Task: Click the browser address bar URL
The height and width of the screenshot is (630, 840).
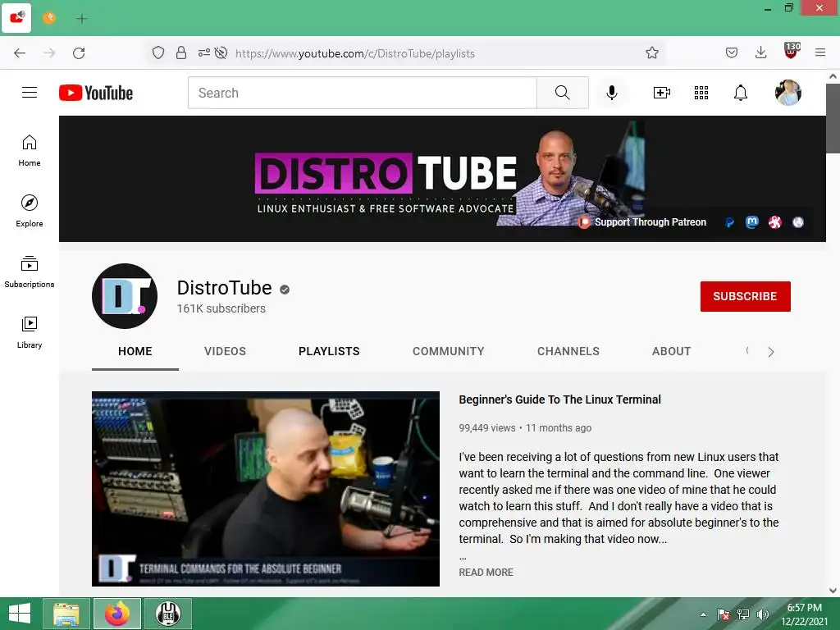Action: (x=354, y=53)
